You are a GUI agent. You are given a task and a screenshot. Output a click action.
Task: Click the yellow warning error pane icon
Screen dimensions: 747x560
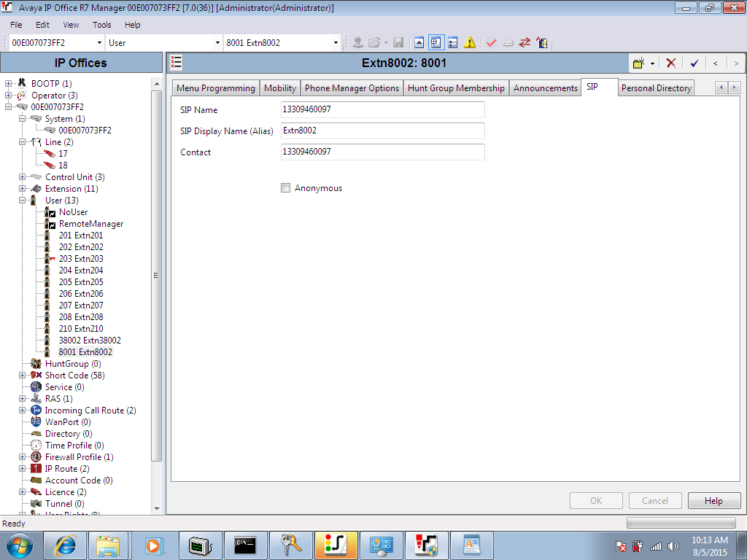(x=470, y=43)
